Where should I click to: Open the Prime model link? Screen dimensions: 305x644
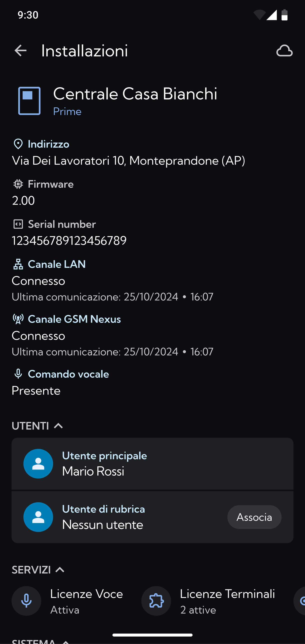(x=67, y=111)
